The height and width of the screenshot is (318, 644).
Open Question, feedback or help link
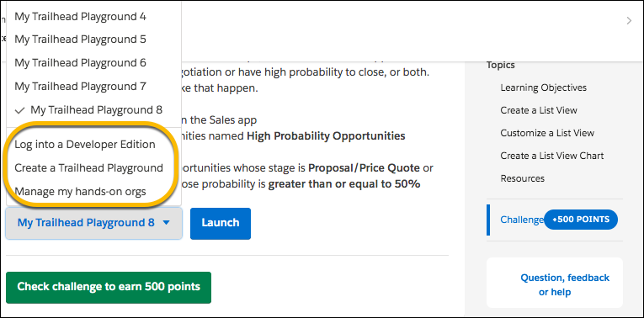point(565,284)
